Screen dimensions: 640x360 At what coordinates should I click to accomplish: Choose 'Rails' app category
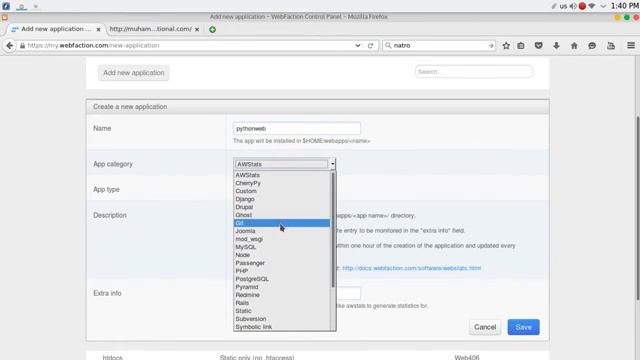pos(282,303)
